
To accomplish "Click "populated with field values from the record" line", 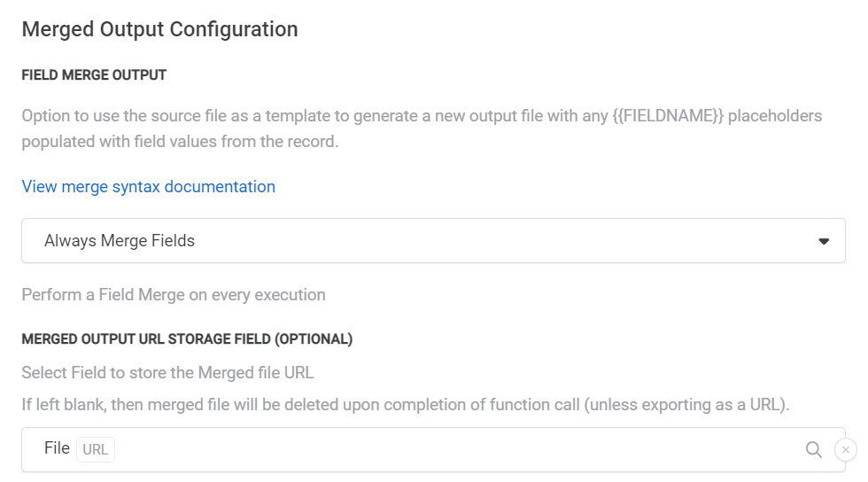I will [180, 142].
